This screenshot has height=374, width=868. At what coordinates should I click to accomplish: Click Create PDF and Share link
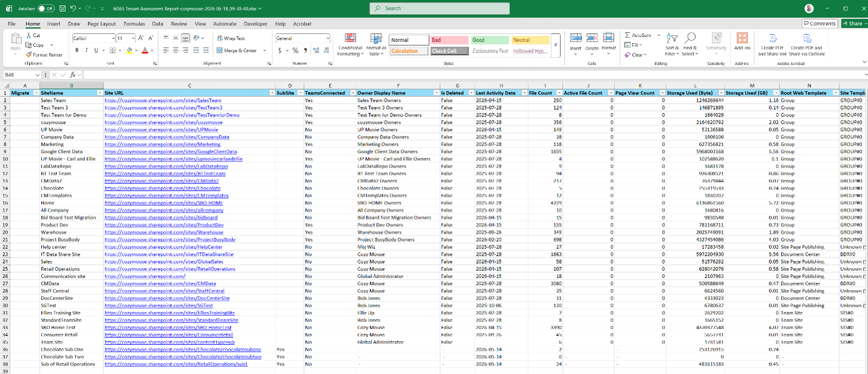[773, 44]
